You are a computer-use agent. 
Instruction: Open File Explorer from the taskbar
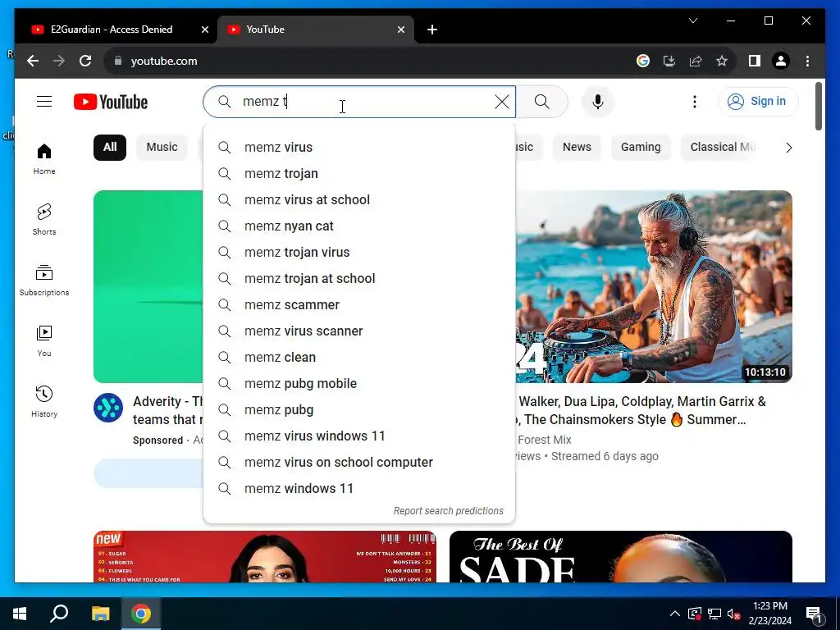[x=100, y=614]
